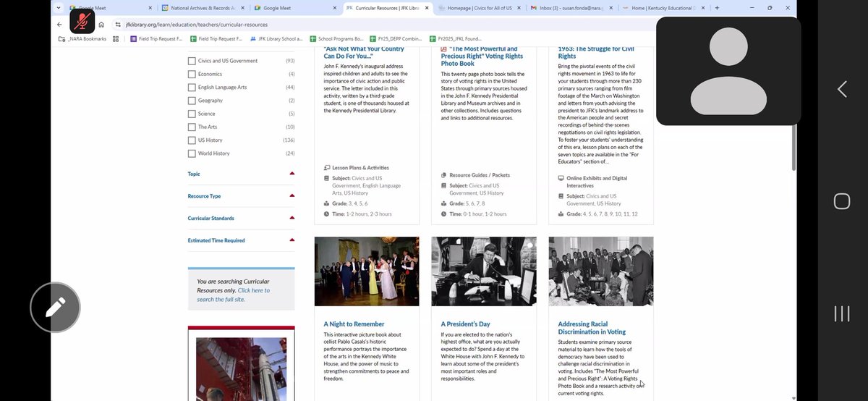Screen dimensions: 868x401
Task: Click the A Night to Remember photo
Action: (x=367, y=271)
